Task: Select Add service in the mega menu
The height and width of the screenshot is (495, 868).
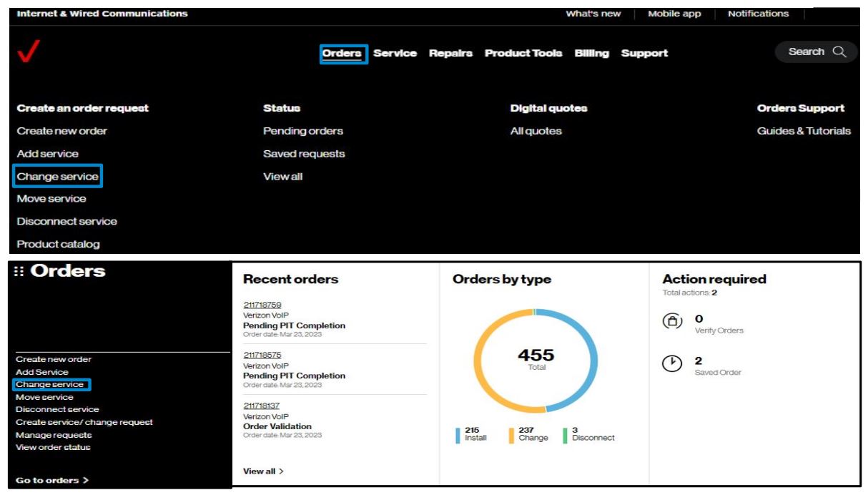Action: (48, 154)
